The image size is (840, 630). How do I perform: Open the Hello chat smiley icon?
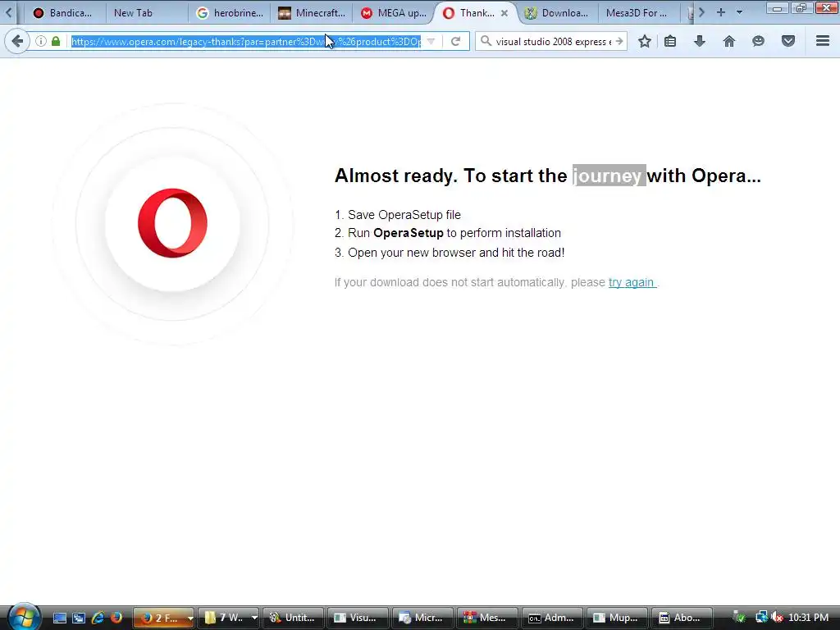click(x=758, y=41)
